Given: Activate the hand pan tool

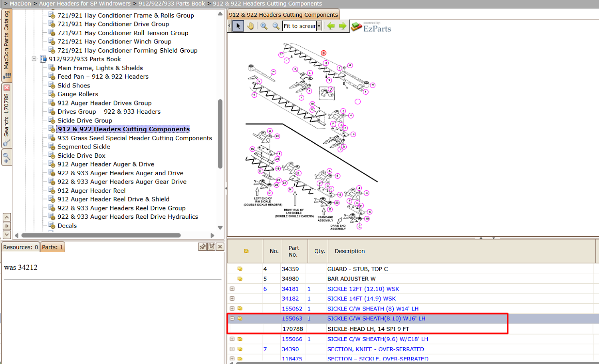Looking at the screenshot, I should tap(250, 26).
